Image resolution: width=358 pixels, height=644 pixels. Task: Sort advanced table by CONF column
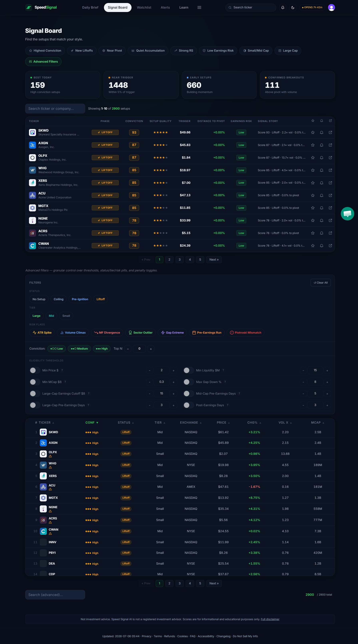click(92, 422)
